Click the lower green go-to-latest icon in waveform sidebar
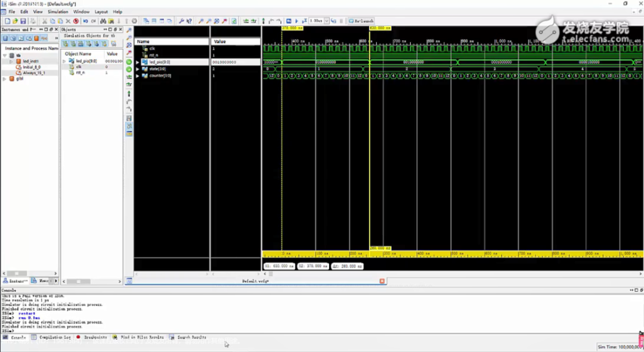644x352 pixels. 129,69
